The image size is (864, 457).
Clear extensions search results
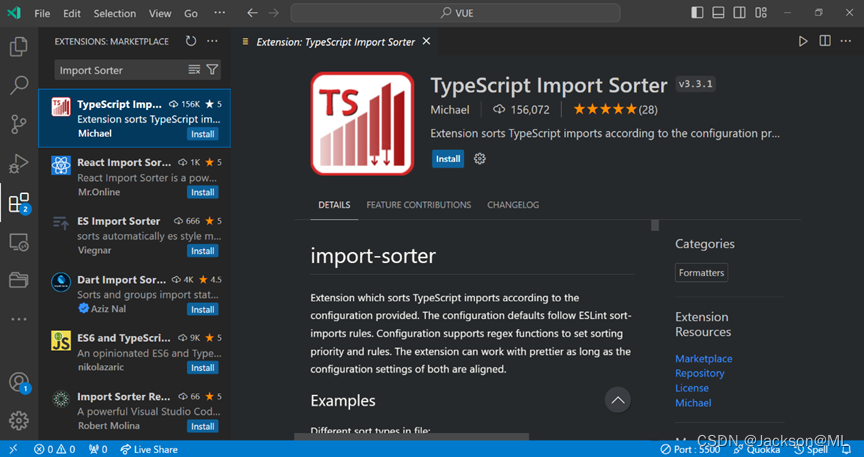194,69
